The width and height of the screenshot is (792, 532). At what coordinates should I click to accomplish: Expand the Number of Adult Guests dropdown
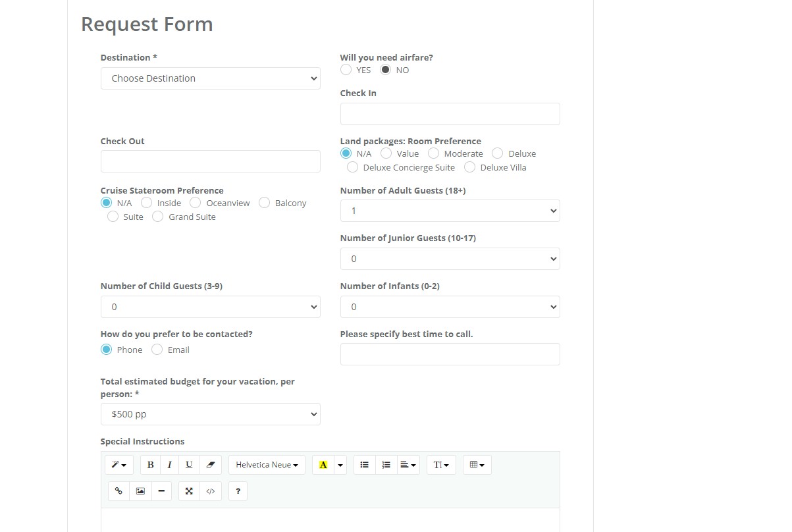450,211
